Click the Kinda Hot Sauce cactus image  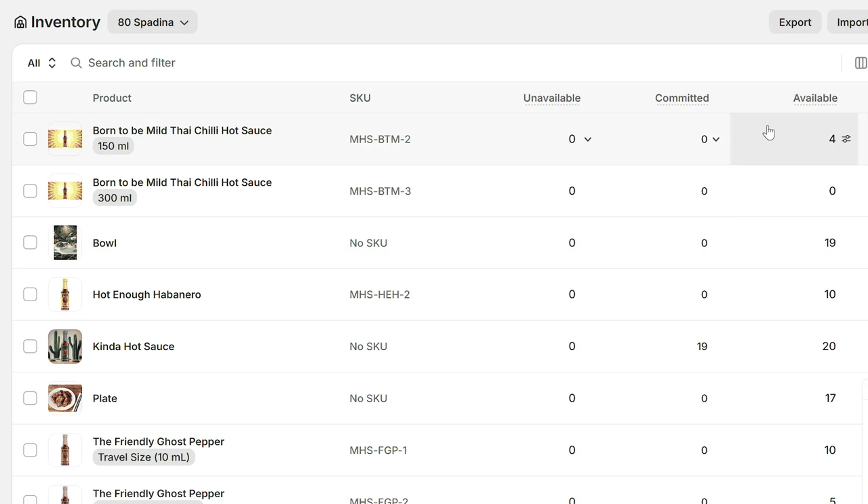(65, 347)
